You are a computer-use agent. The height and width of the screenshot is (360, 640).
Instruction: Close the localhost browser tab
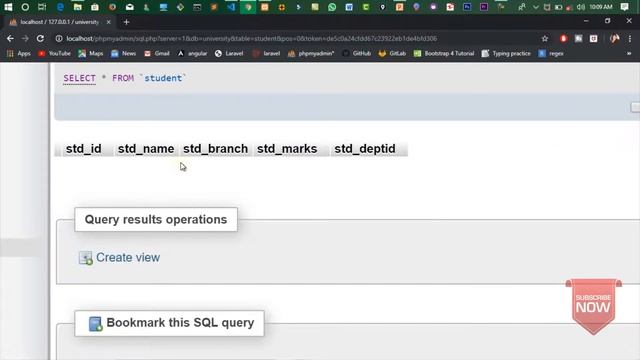click(x=108, y=22)
